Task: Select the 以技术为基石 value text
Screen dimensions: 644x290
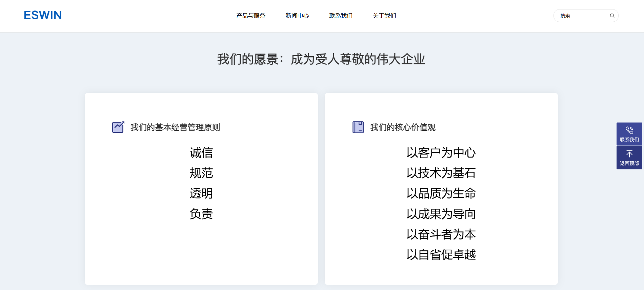Action: (441, 173)
